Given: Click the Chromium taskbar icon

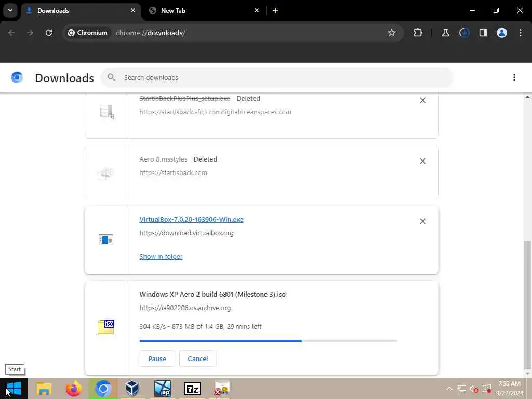Looking at the screenshot, I should (103, 389).
